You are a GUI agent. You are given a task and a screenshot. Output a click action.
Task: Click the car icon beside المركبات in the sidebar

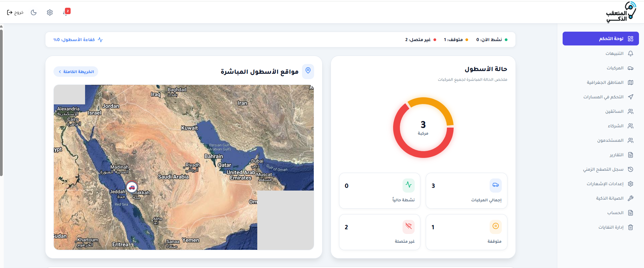click(631, 68)
